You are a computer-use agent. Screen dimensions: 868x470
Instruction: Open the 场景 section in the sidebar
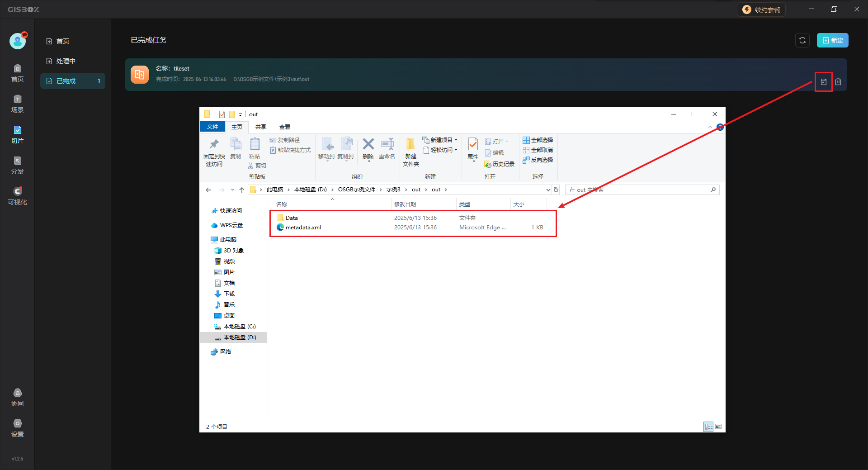coord(17,104)
